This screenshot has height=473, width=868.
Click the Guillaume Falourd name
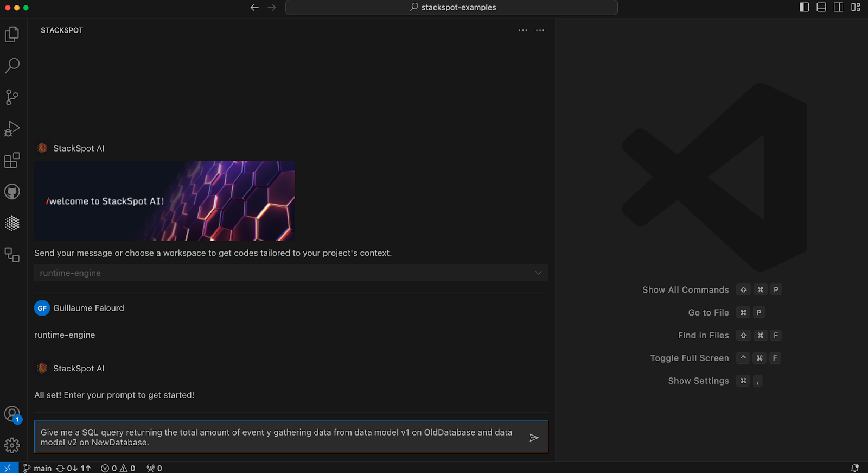coord(88,308)
